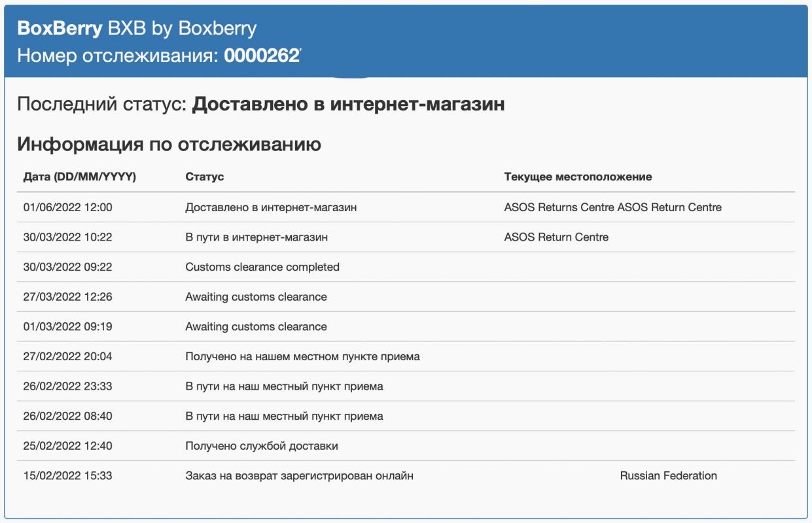Select date 27/03/2022 12:26
Screen dimensions: 812x523
tap(67, 297)
